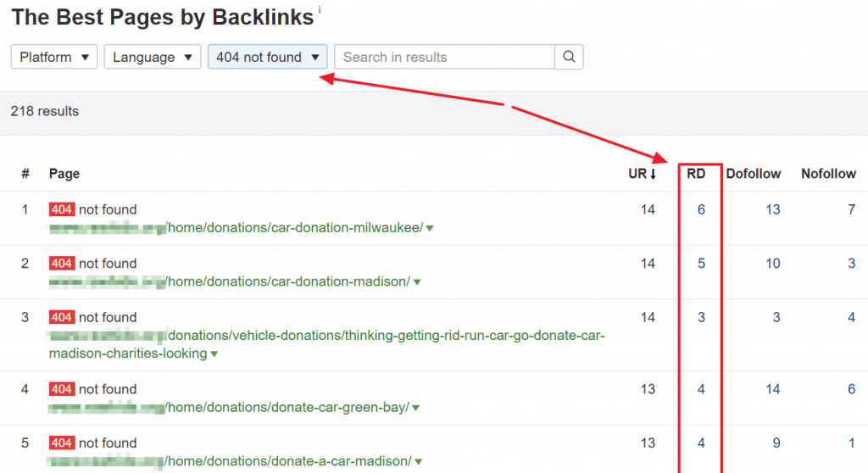Screen dimensions: 868x473
Task: Expand car-donation-milwaukee URL arrow menu
Action: pos(430,229)
